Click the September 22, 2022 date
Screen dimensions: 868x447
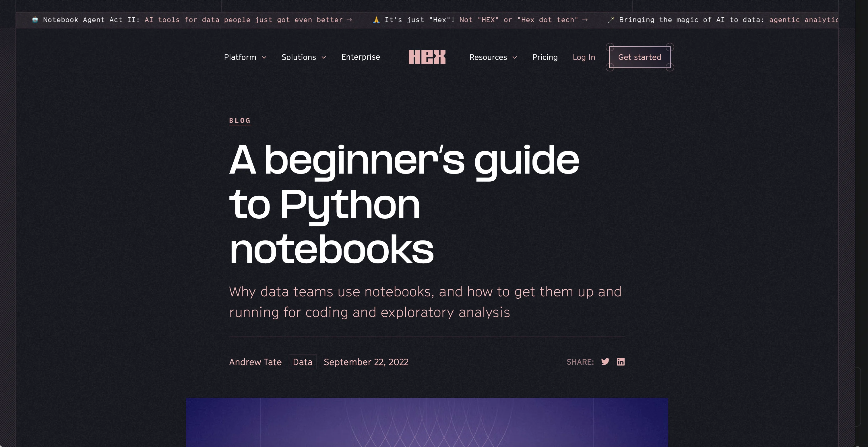click(x=366, y=362)
